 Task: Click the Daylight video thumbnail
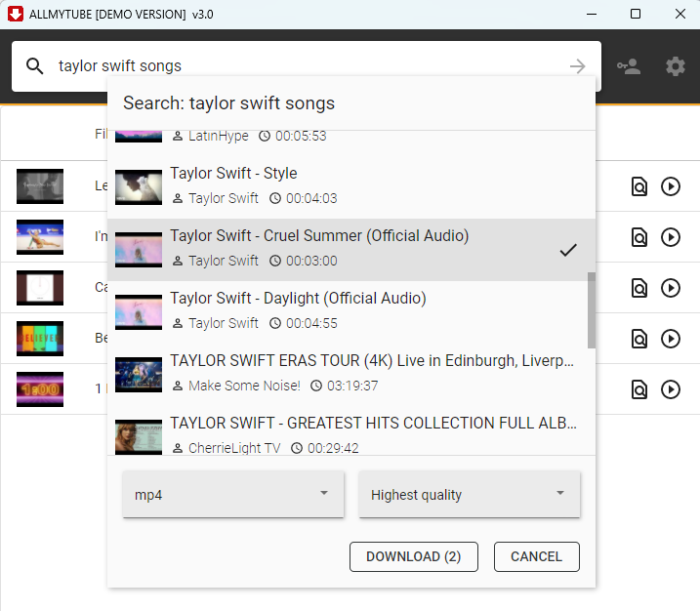point(139,312)
